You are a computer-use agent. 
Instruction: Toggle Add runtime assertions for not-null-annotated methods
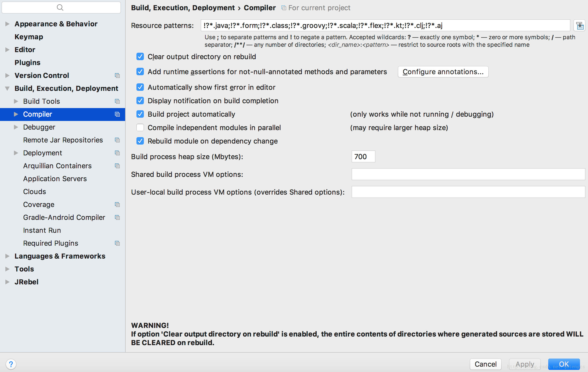click(x=140, y=71)
